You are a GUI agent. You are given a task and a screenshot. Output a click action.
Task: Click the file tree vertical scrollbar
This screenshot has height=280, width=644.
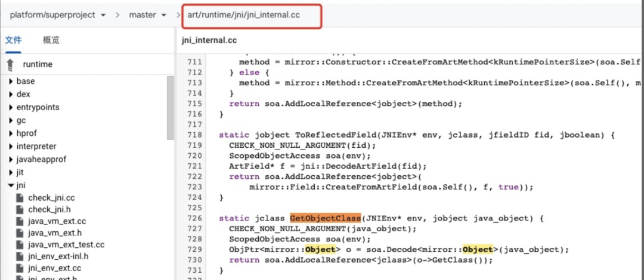(170, 119)
